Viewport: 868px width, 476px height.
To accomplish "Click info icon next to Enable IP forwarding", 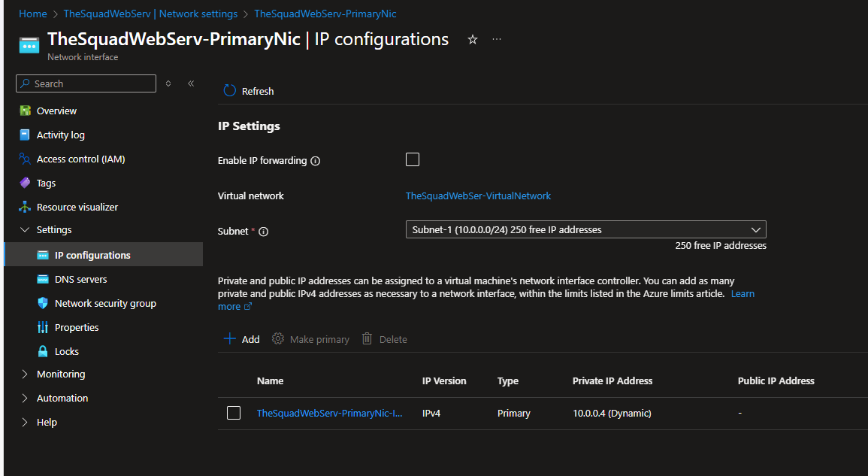I will click(x=316, y=161).
